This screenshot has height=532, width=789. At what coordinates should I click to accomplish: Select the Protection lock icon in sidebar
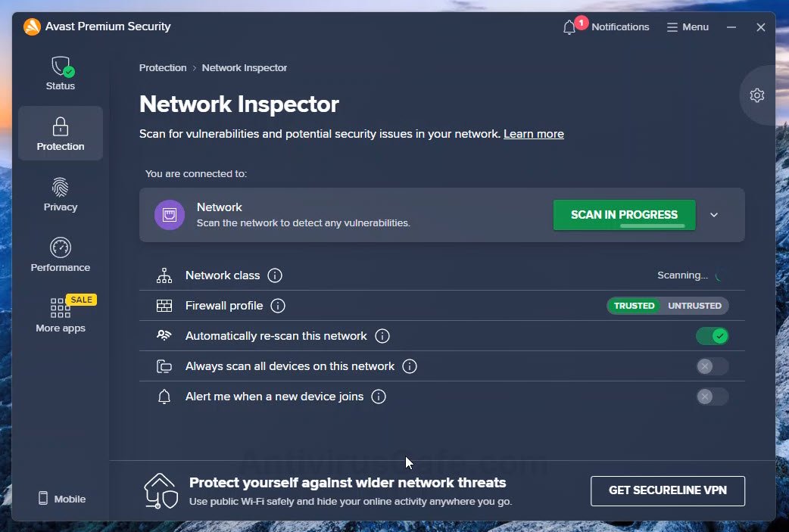pos(61,126)
